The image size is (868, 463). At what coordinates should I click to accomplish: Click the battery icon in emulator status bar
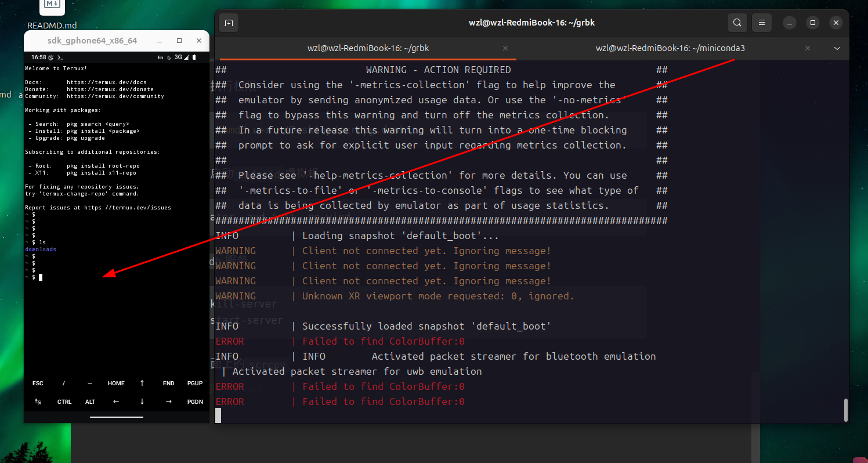(194, 57)
